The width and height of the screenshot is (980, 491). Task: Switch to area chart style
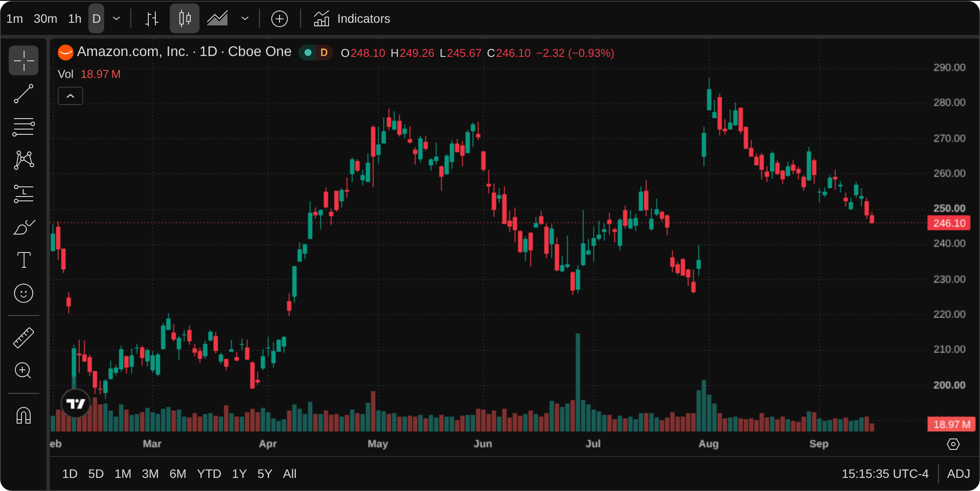[x=217, y=19]
